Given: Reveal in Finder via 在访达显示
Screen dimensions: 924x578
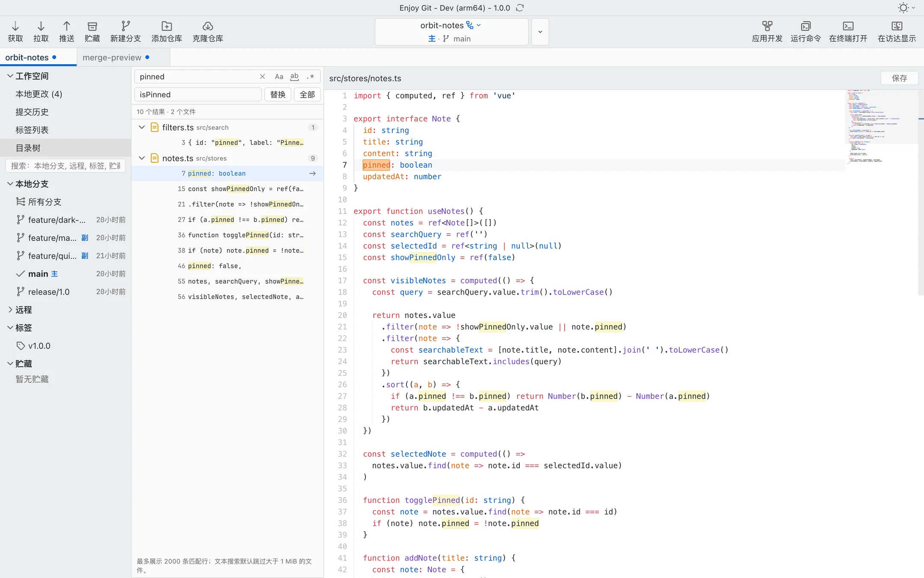Looking at the screenshot, I should (897, 32).
